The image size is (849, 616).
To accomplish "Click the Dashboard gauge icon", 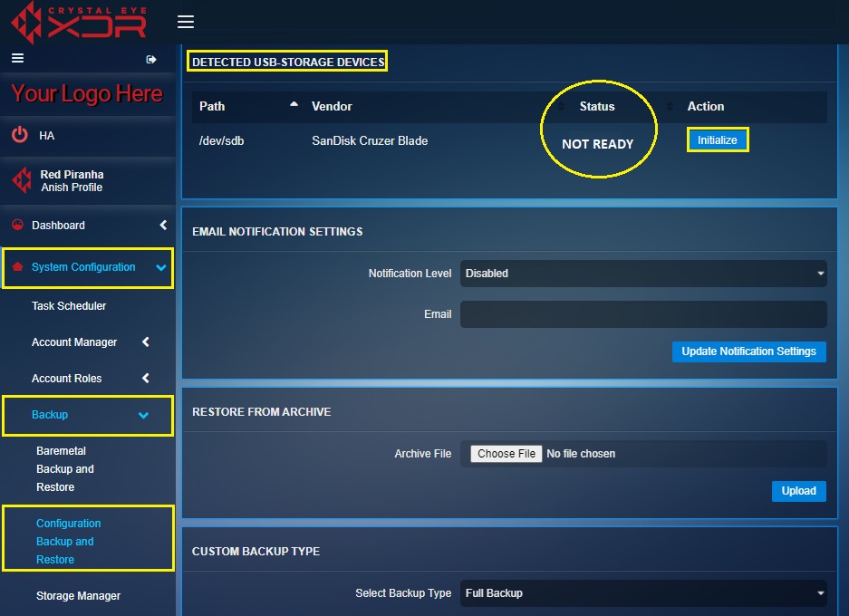I will (18, 225).
